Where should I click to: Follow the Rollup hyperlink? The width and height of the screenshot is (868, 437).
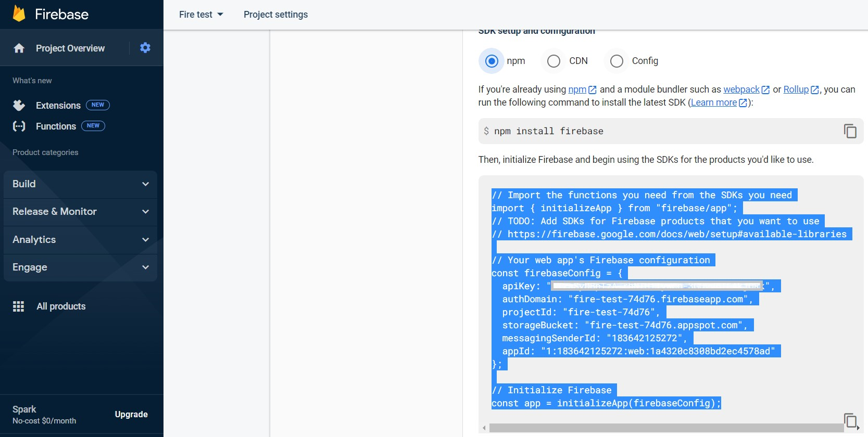[796, 89]
